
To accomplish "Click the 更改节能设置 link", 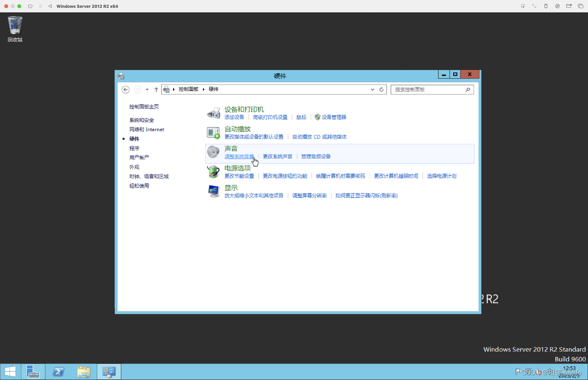I will coord(239,176).
